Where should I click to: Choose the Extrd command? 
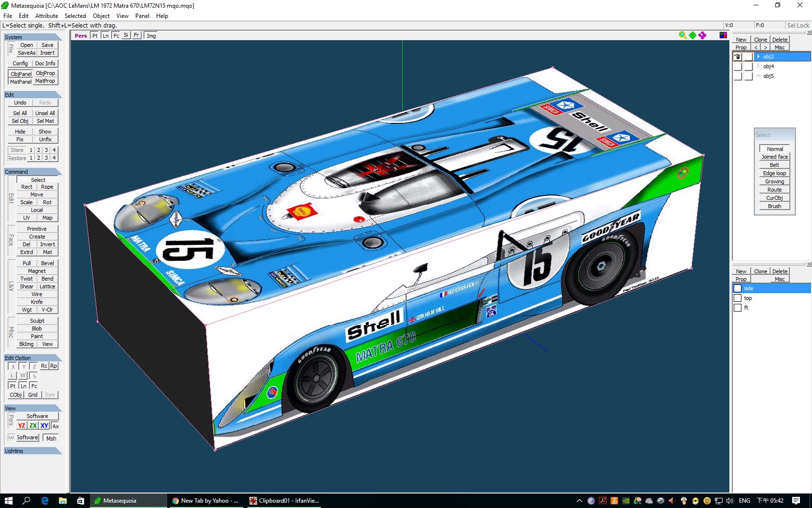coord(27,252)
